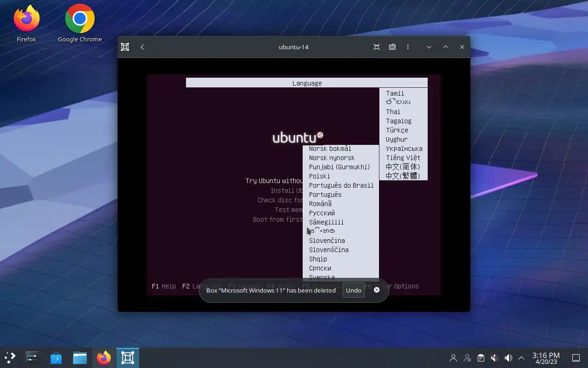The height and width of the screenshot is (368, 588).
Task: Select Tamil in the language list
Action: point(395,93)
